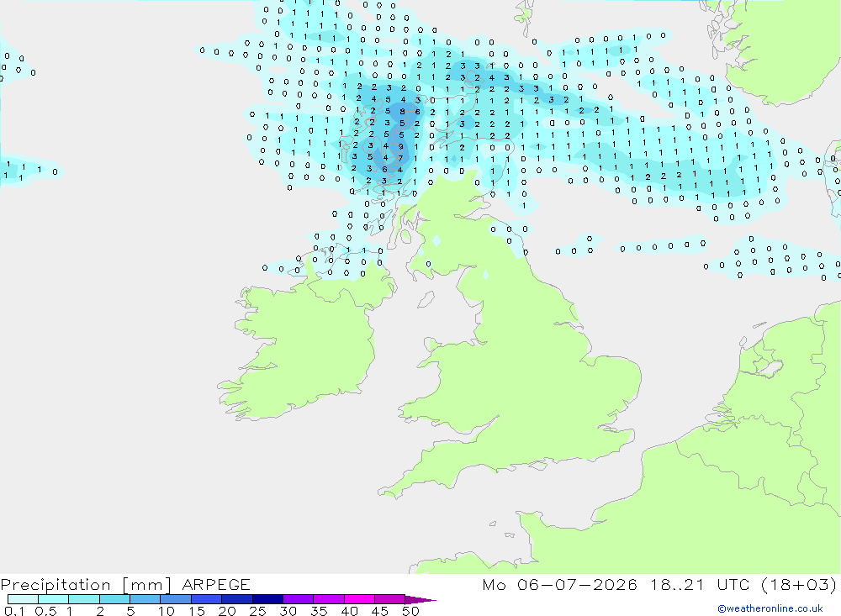Screen dimensions: 841x616
Task: Click the date text 'Mo 06-07-2026'
Action: click(x=559, y=584)
